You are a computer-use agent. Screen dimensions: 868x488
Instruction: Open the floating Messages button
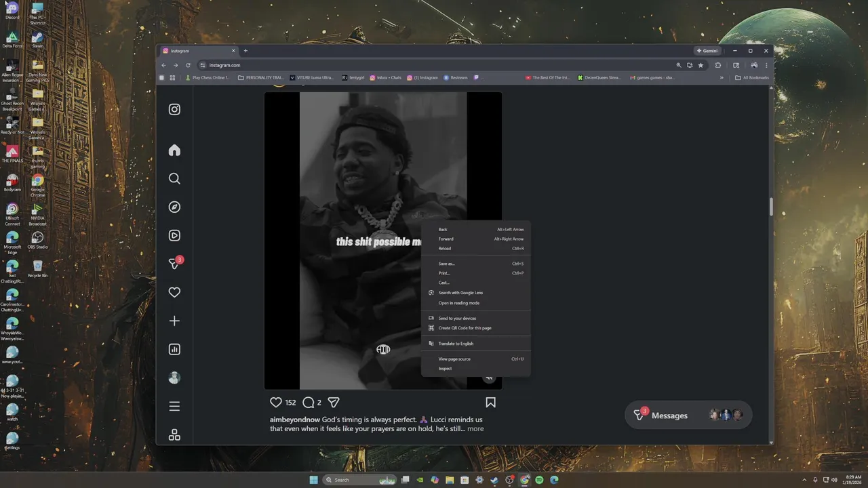click(688, 415)
